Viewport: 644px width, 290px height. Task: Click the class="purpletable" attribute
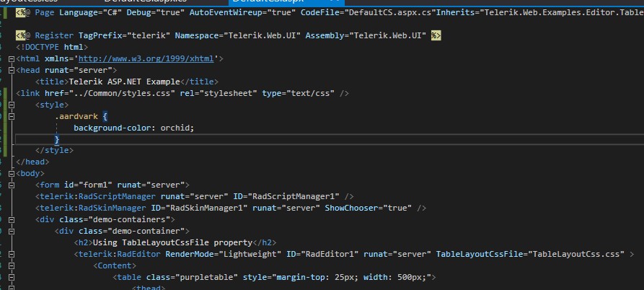click(x=193, y=277)
